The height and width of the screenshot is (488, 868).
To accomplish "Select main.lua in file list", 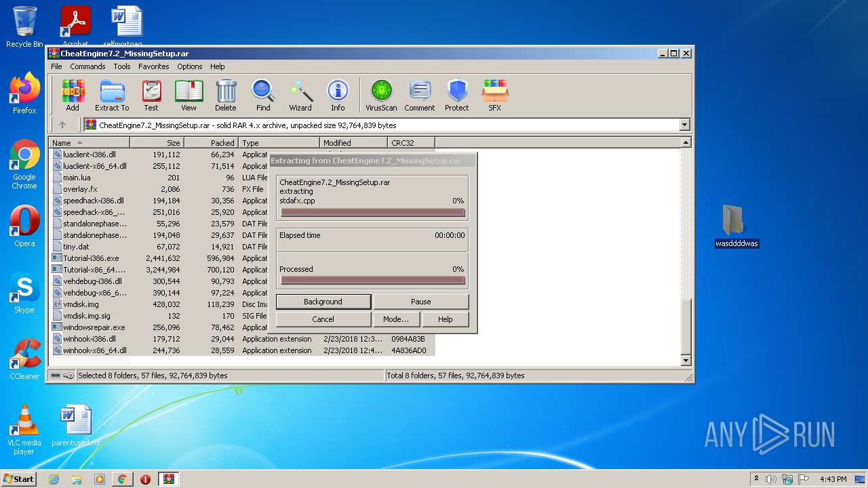I will point(77,178).
